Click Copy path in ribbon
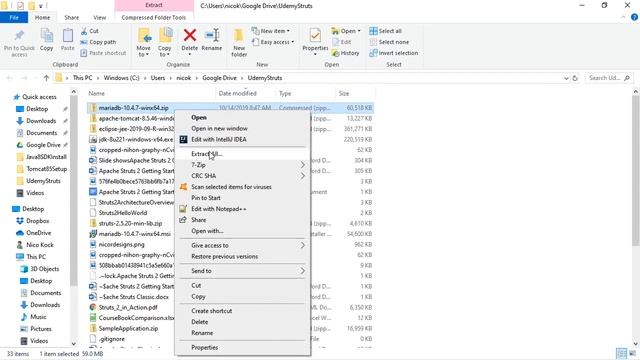640x360 pixels. 98,42
